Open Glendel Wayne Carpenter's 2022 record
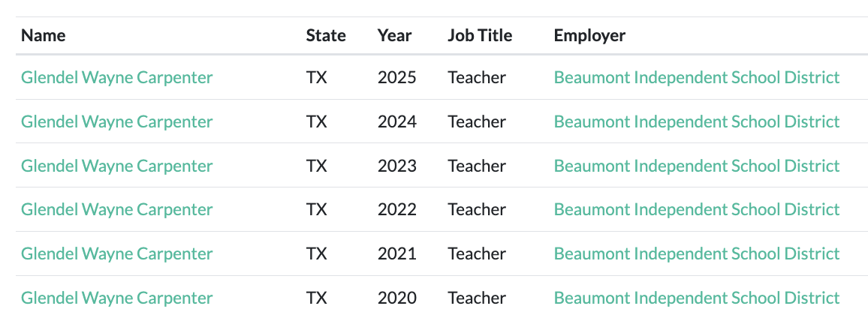 (x=117, y=209)
